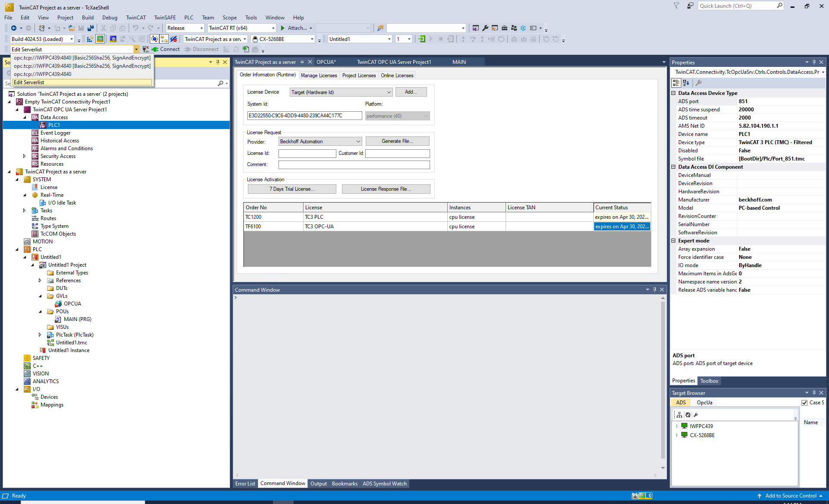The width and height of the screenshot is (829, 504).
Task: Click the green Restart TwinCAT Run Mode icon
Action: [x=100, y=39]
